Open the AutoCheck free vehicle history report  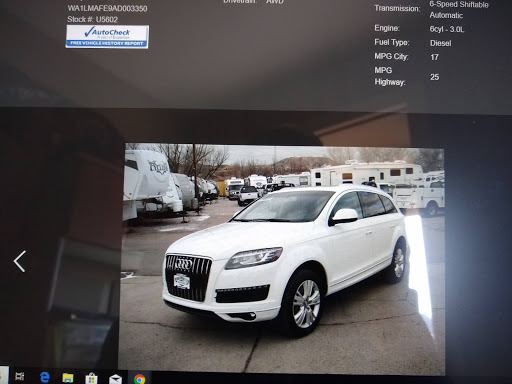click(107, 37)
